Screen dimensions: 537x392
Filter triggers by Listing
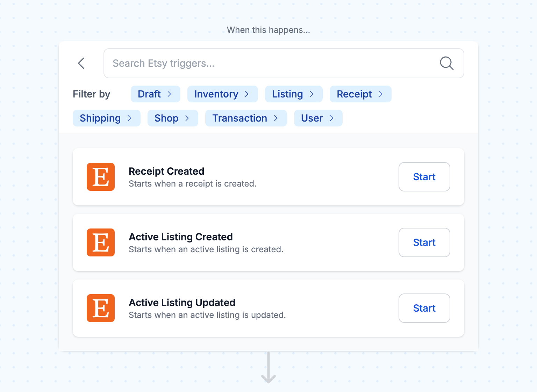point(294,94)
